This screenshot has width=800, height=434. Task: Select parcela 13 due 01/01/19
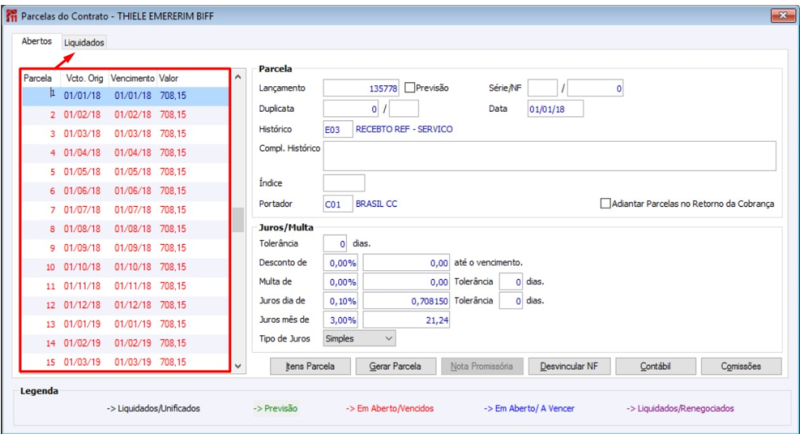(x=125, y=324)
